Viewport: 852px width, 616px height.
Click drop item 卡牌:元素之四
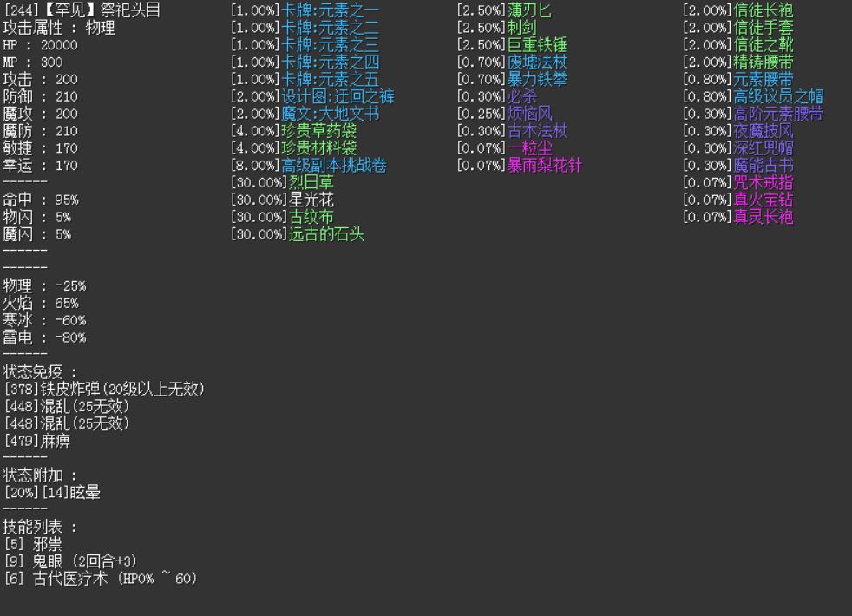point(331,62)
